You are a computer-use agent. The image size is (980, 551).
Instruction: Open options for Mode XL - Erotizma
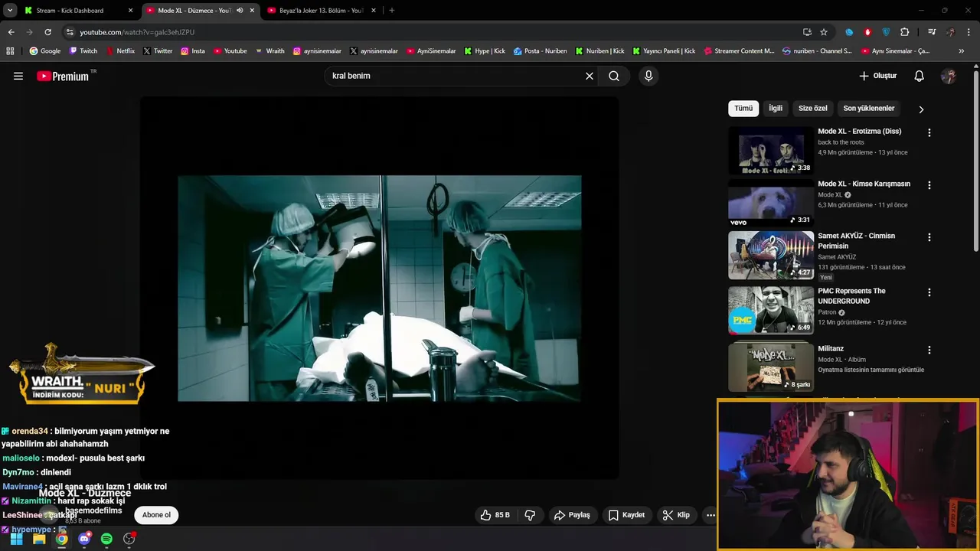click(929, 132)
